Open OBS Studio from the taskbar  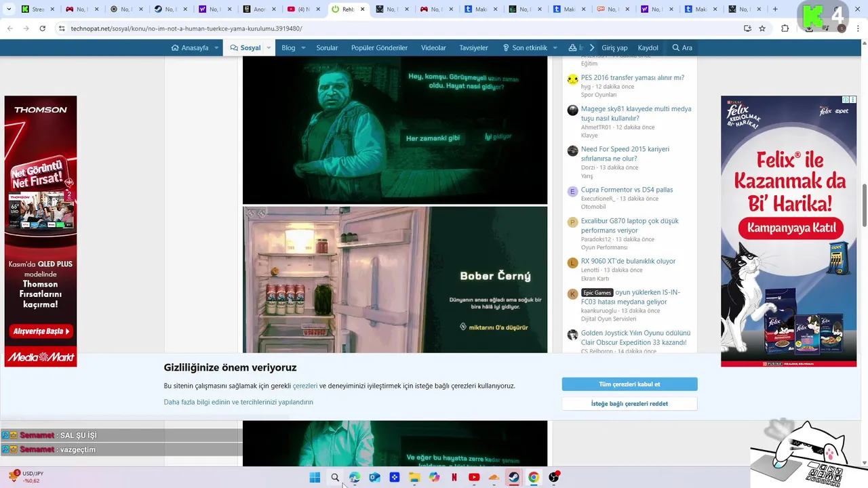click(x=554, y=477)
